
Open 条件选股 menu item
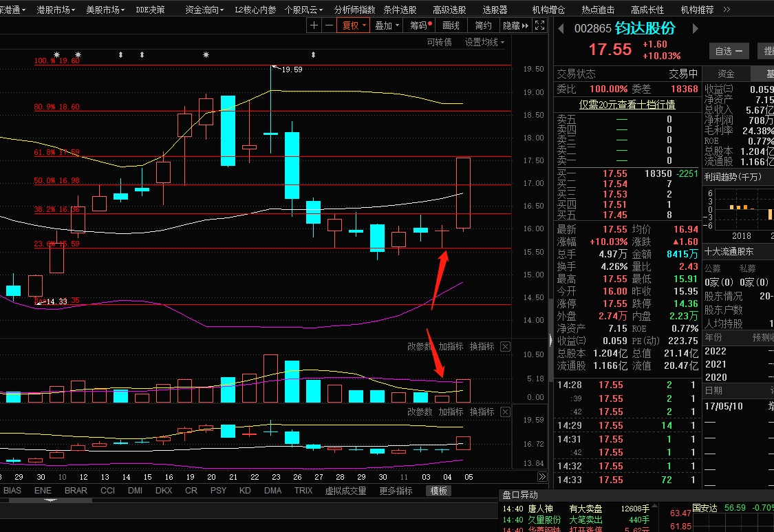pos(400,10)
